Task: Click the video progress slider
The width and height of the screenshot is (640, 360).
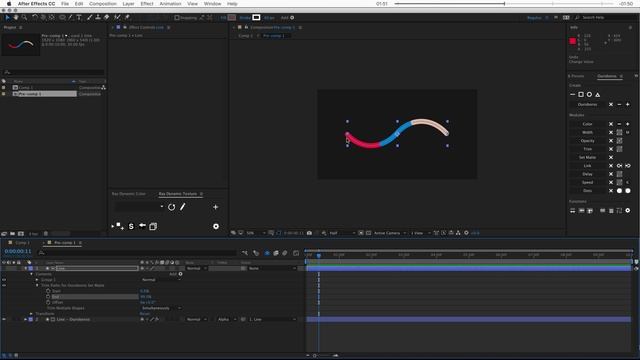Action: [x=504, y=4]
